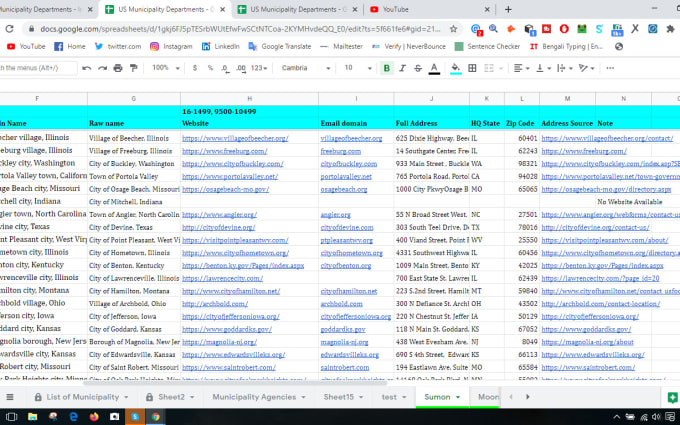Open text wrapping dropdown
This screenshot has height=425, width=680.
point(564,68)
